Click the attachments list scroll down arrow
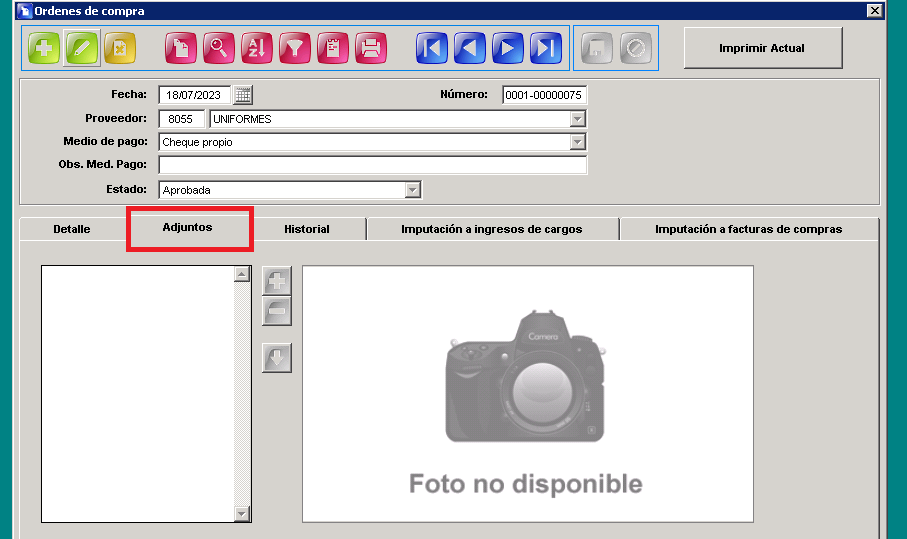 (x=242, y=514)
